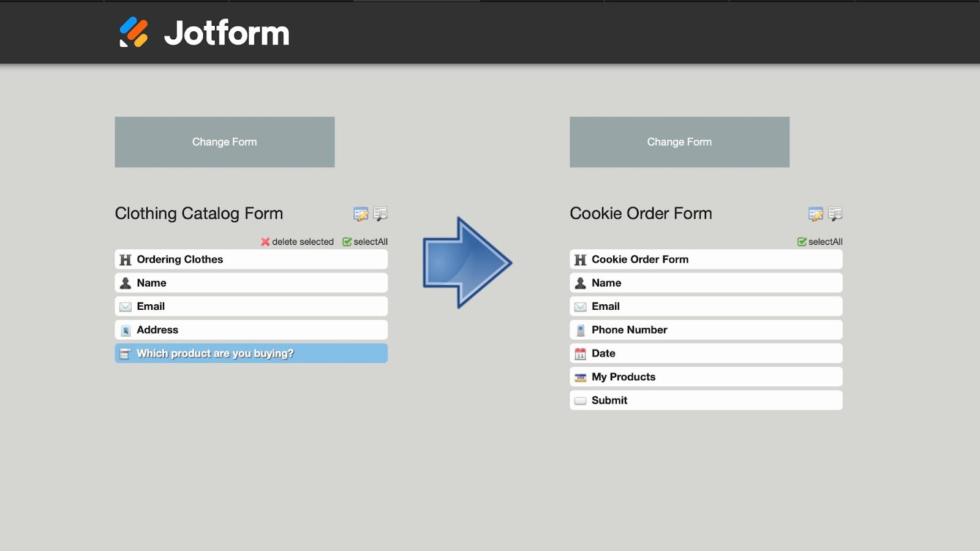
Task: Click edit form icon for Cookie Order Form
Action: [x=815, y=214]
